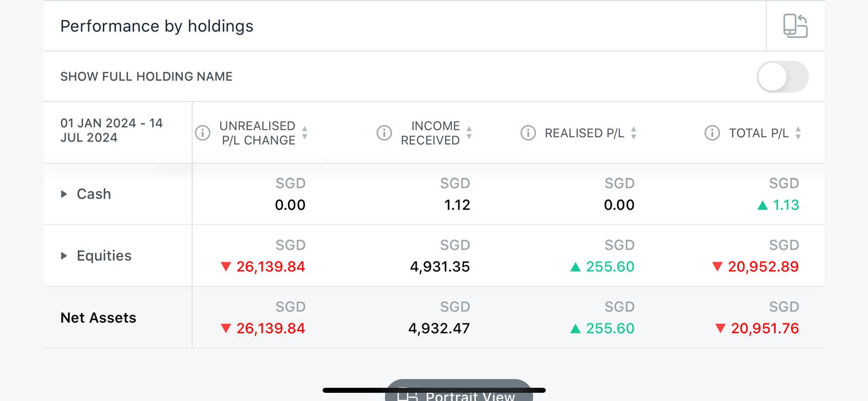Select Equities income value 4,931.35
Viewport: 868px width, 401px height.
pyautogui.click(x=440, y=267)
